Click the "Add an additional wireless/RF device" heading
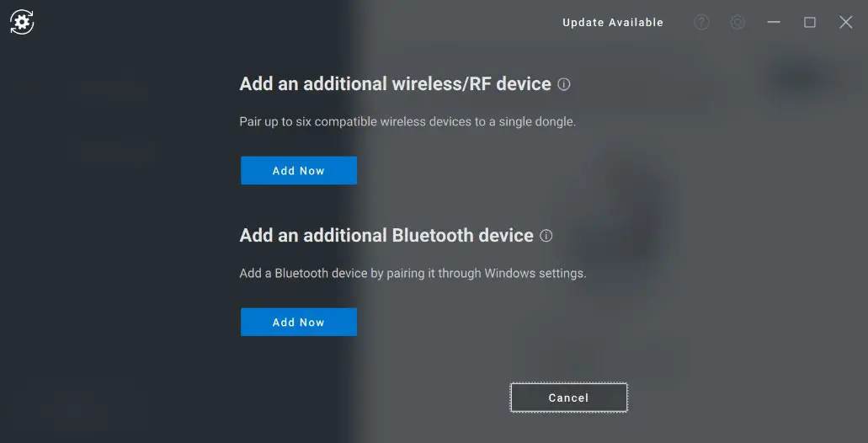Screen dimensions: 868x443 tap(395, 84)
